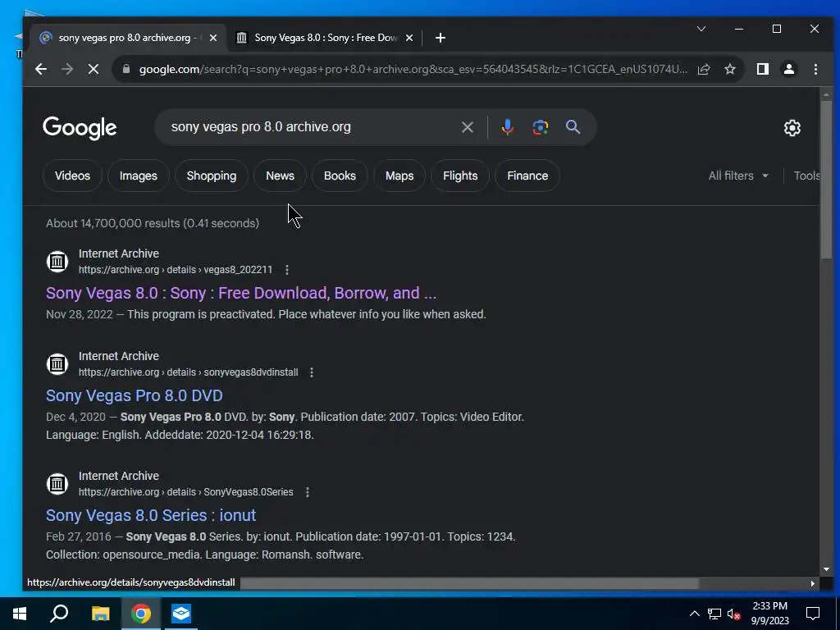Viewport: 840px width, 630px height.
Task: Click Internet Archive favicon of first result
Action: point(57,262)
